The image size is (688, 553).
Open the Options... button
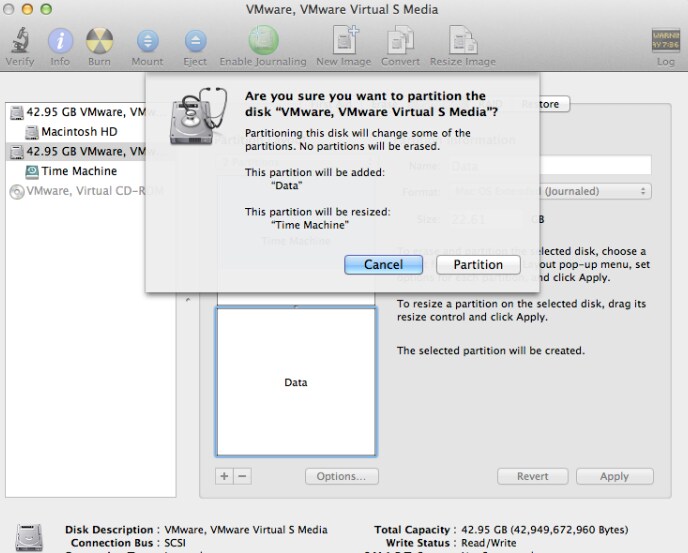342,476
